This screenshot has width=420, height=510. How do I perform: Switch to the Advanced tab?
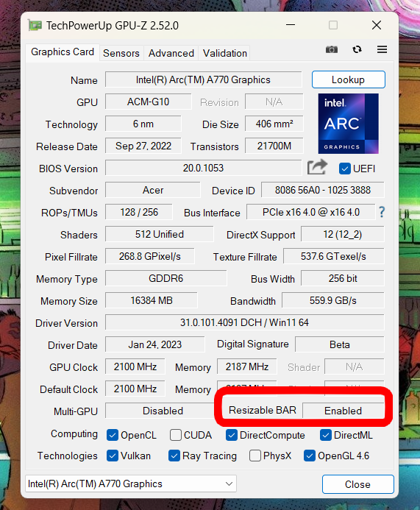(171, 53)
